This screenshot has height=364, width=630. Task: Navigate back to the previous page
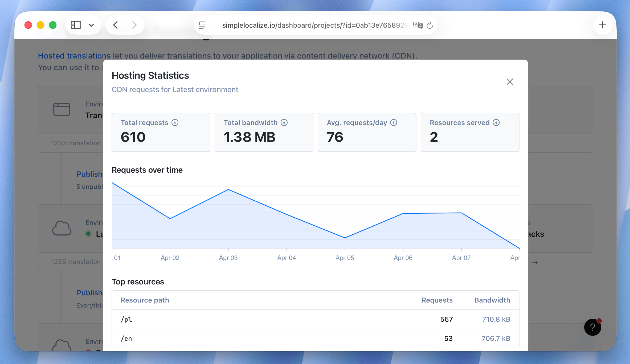(115, 25)
